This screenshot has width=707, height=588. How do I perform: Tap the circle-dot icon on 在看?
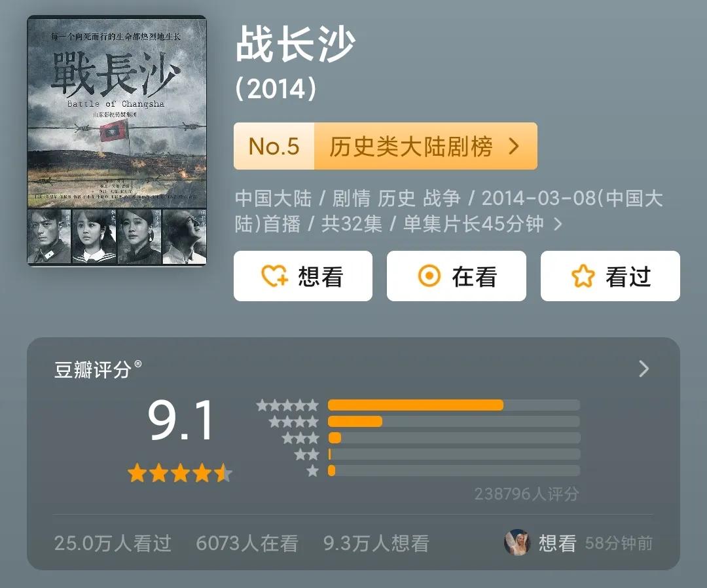tap(429, 276)
